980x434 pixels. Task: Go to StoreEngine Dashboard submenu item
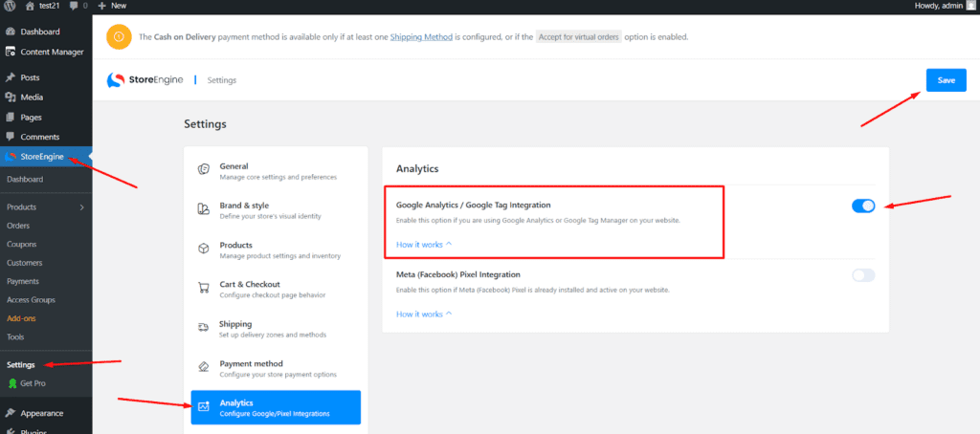[x=25, y=179]
